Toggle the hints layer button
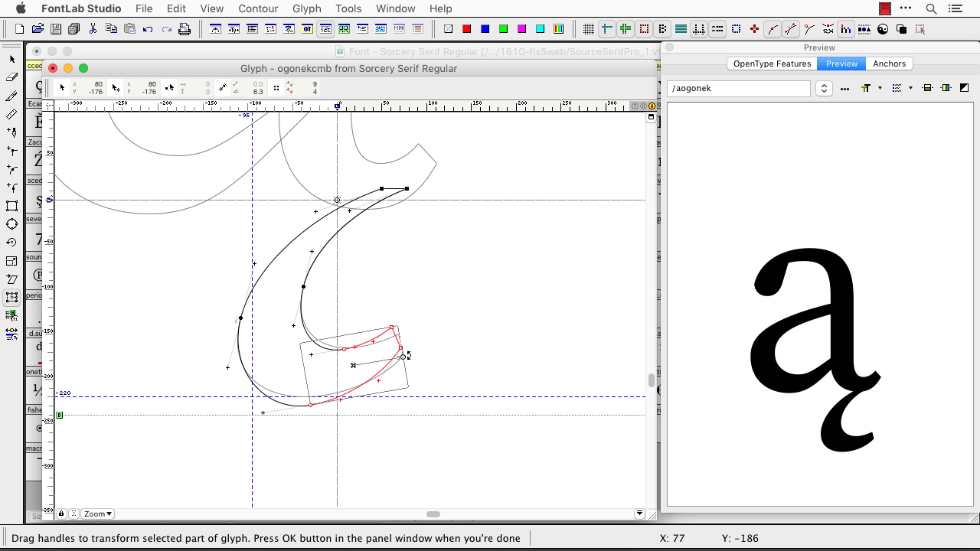 pos(626,29)
